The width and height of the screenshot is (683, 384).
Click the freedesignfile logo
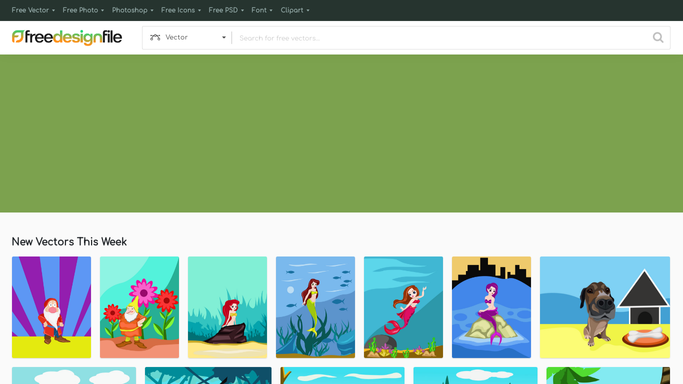click(67, 37)
